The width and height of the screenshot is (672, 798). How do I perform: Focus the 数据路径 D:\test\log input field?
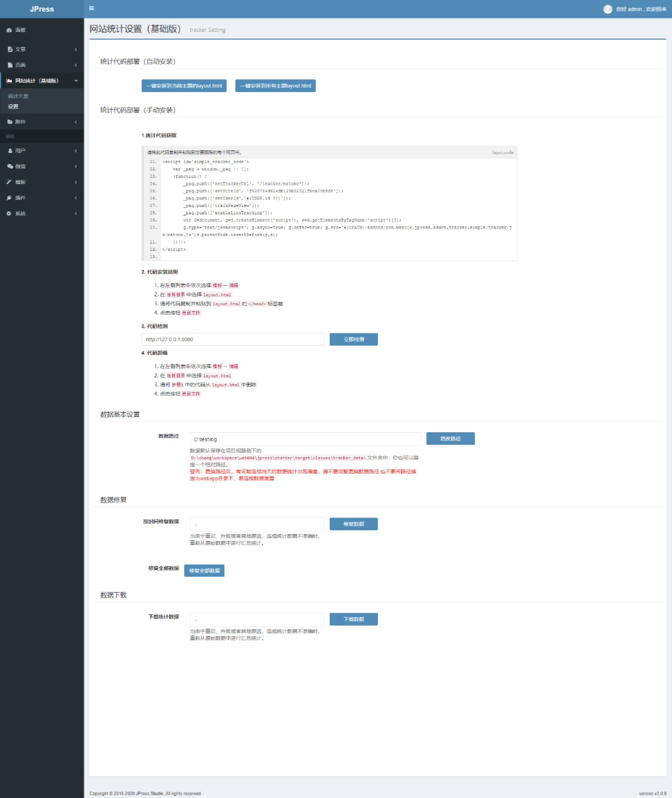click(x=305, y=439)
